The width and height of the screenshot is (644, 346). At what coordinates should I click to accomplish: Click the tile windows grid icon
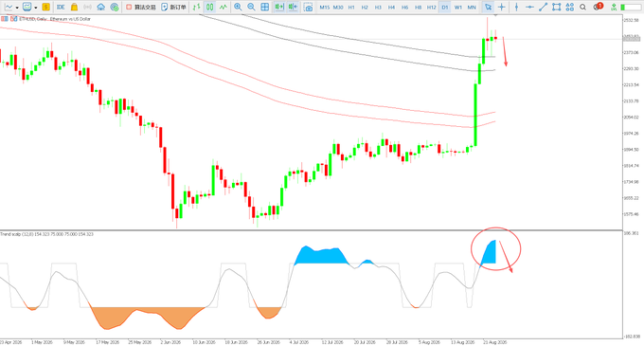265,7
